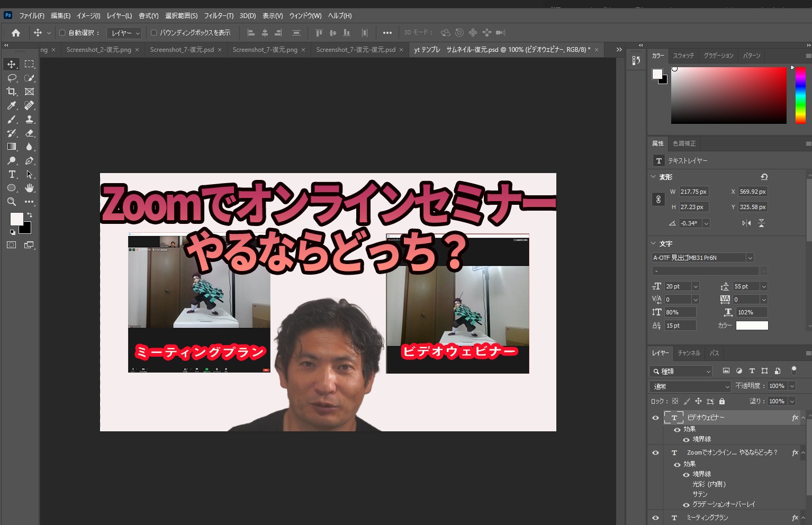Viewport: 812px width, 525px height.
Task: Select the Rectangular Marquee tool
Action: (29, 64)
